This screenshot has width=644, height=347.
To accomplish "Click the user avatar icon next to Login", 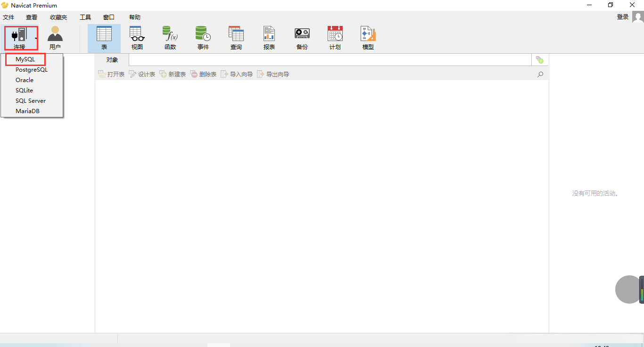I will tap(638, 17).
